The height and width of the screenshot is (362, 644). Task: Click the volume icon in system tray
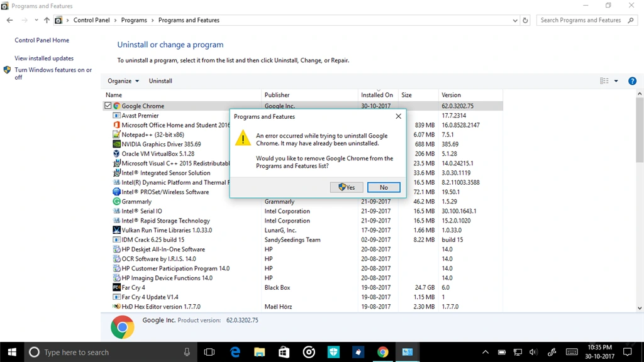(533, 352)
